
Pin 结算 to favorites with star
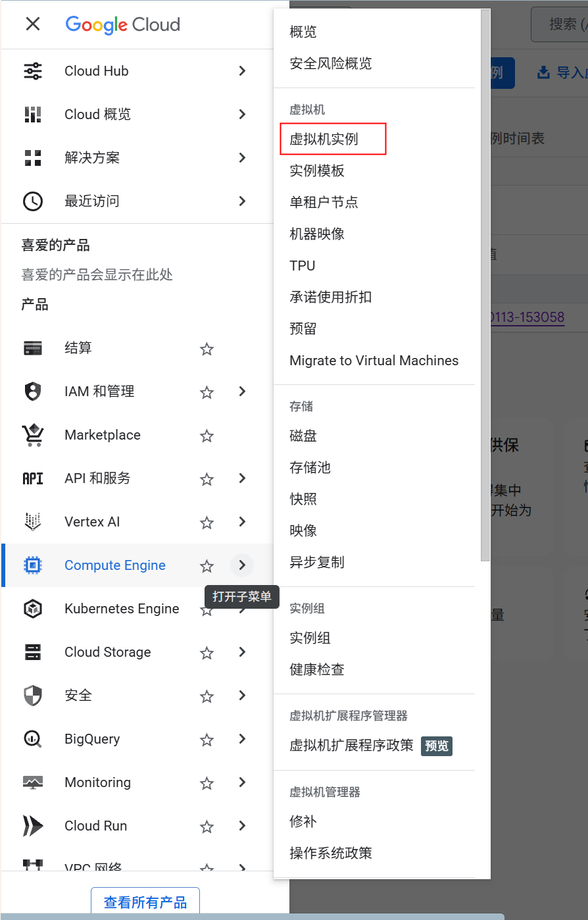point(207,349)
